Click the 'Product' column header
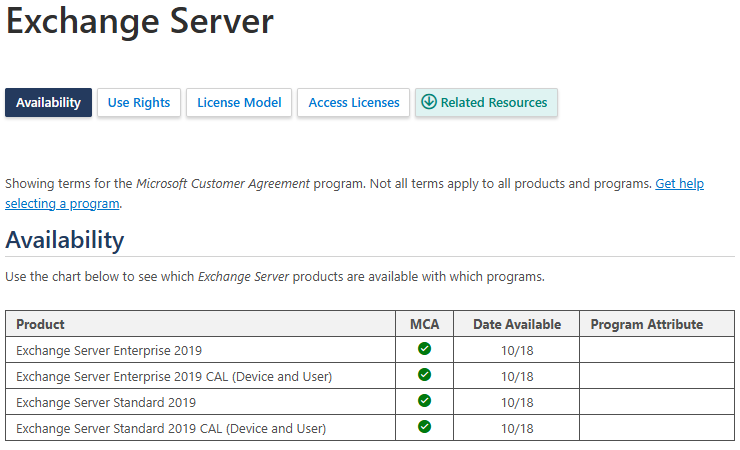This screenshot has width=740, height=450. [201, 324]
